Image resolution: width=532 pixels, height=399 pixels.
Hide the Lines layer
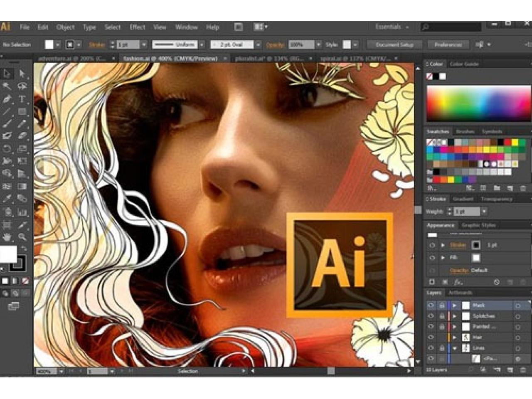point(431,348)
